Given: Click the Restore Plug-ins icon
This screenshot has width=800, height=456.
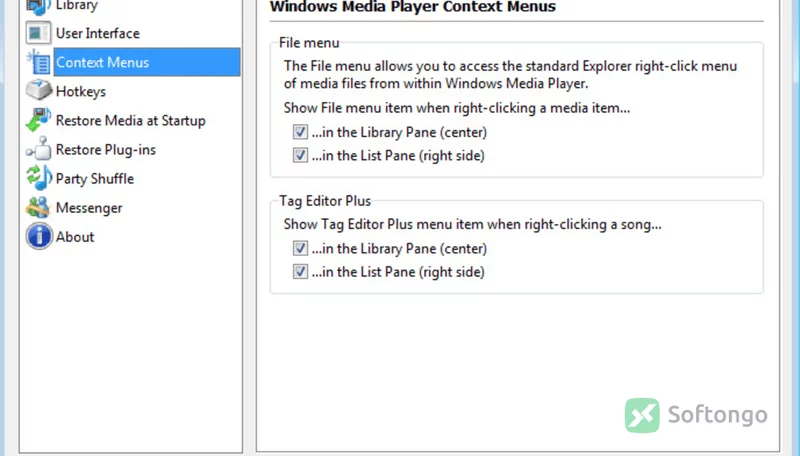Looking at the screenshot, I should pos(38,149).
